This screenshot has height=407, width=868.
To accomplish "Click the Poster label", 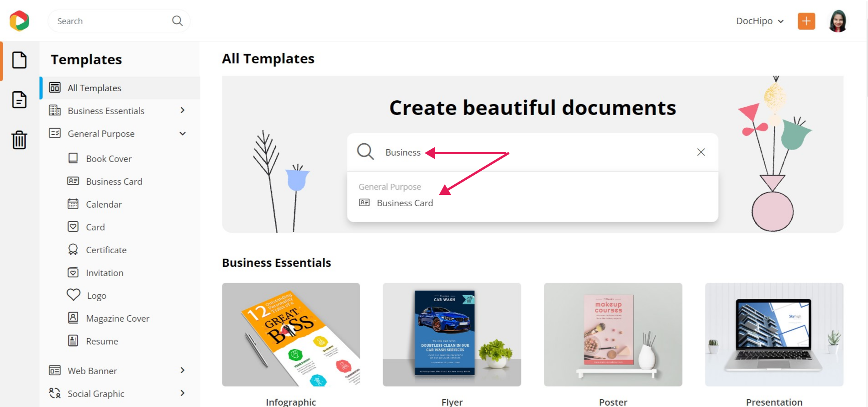I will click(x=613, y=402).
